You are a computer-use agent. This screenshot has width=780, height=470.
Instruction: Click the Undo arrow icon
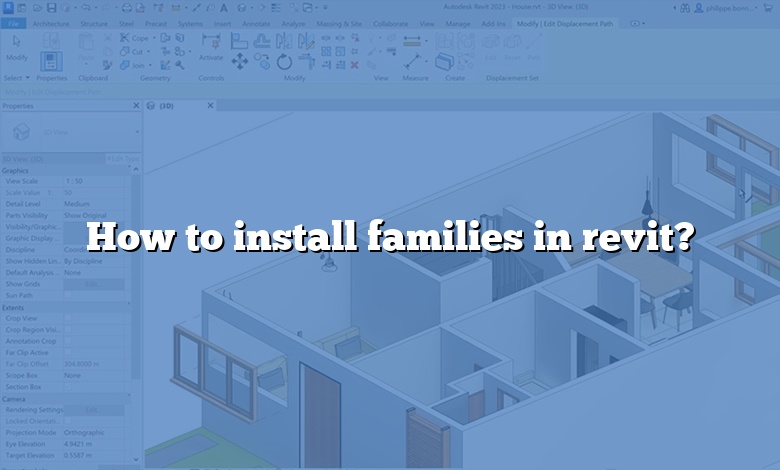tap(86, 8)
